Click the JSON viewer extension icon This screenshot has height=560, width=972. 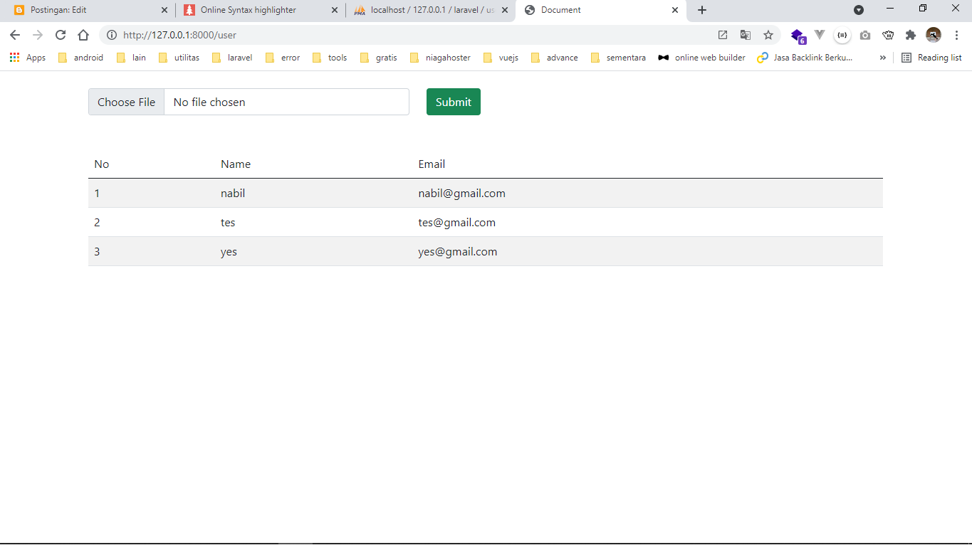[x=842, y=34]
